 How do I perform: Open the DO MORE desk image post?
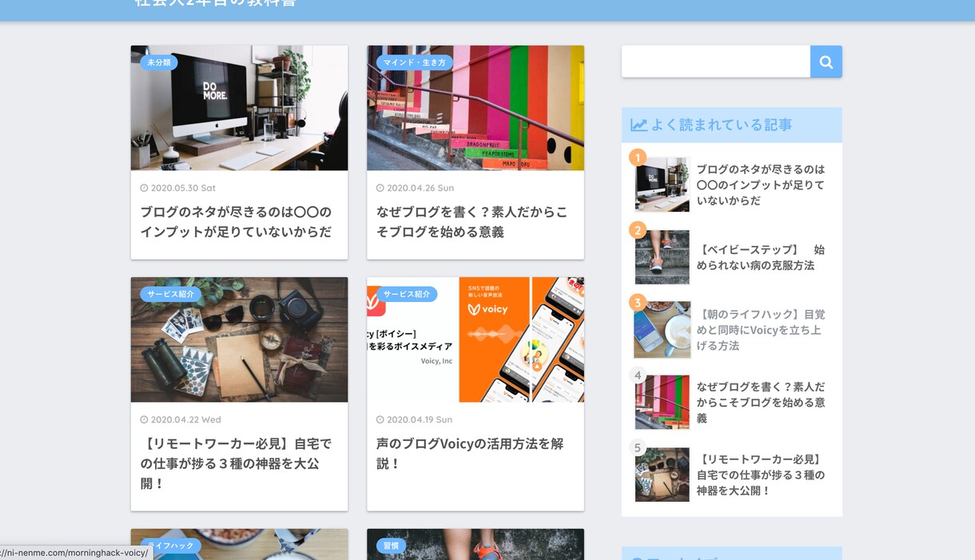pos(239,108)
